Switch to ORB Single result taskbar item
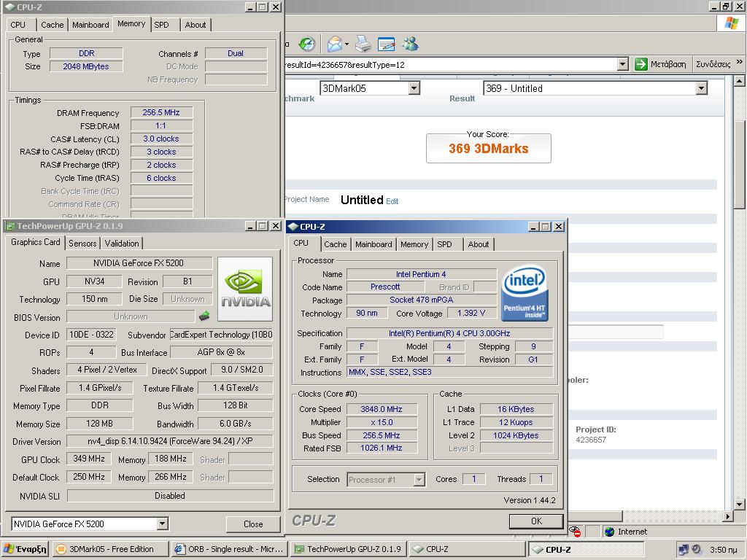 coord(229,549)
